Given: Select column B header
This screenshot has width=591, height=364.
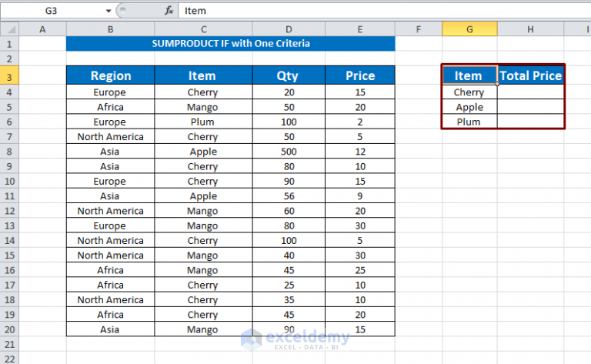Looking at the screenshot, I should [x=111, y=29].
